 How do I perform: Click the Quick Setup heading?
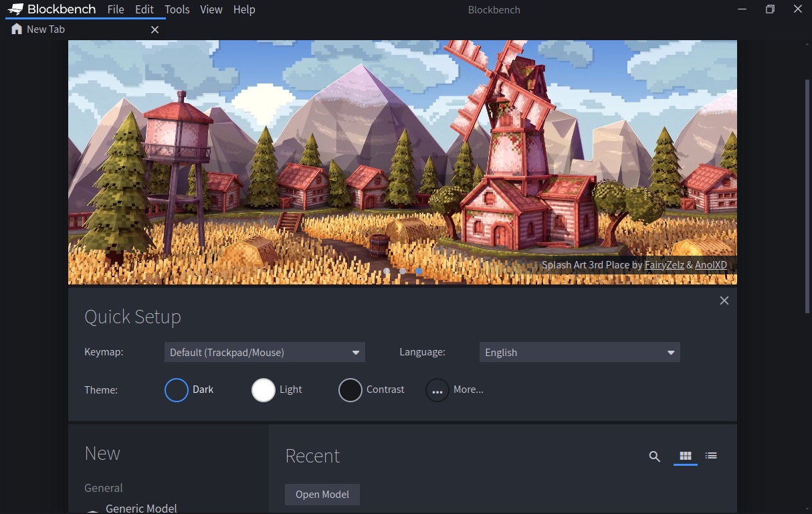pos(132,317)
